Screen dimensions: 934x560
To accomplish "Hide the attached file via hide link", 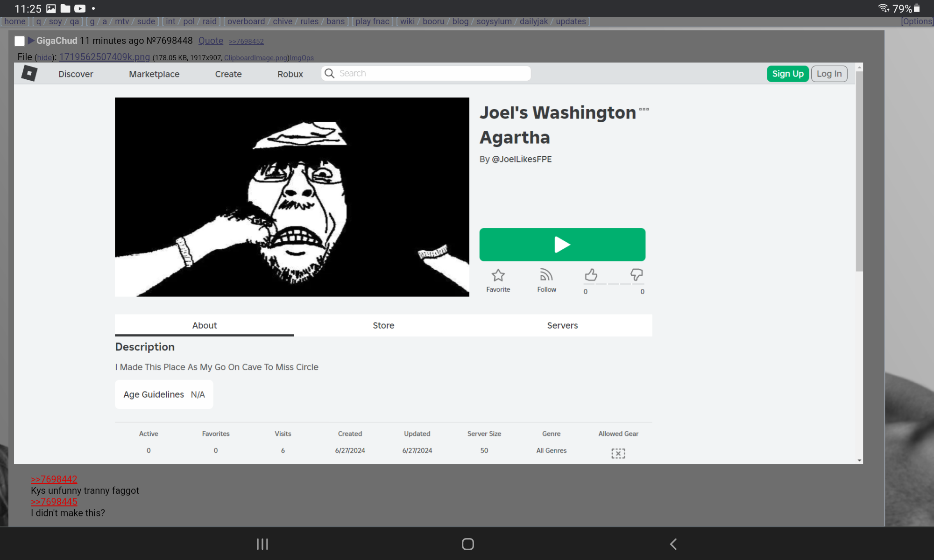I will point(44,58).
